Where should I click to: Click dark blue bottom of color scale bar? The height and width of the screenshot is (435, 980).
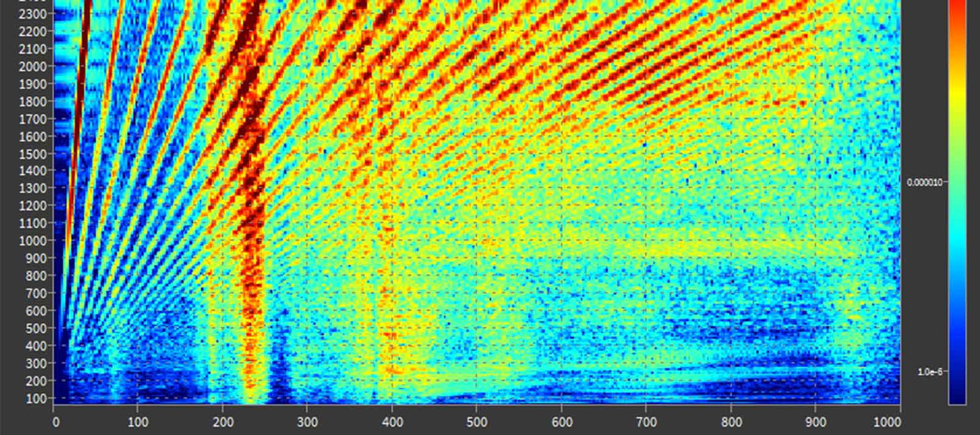957,395
